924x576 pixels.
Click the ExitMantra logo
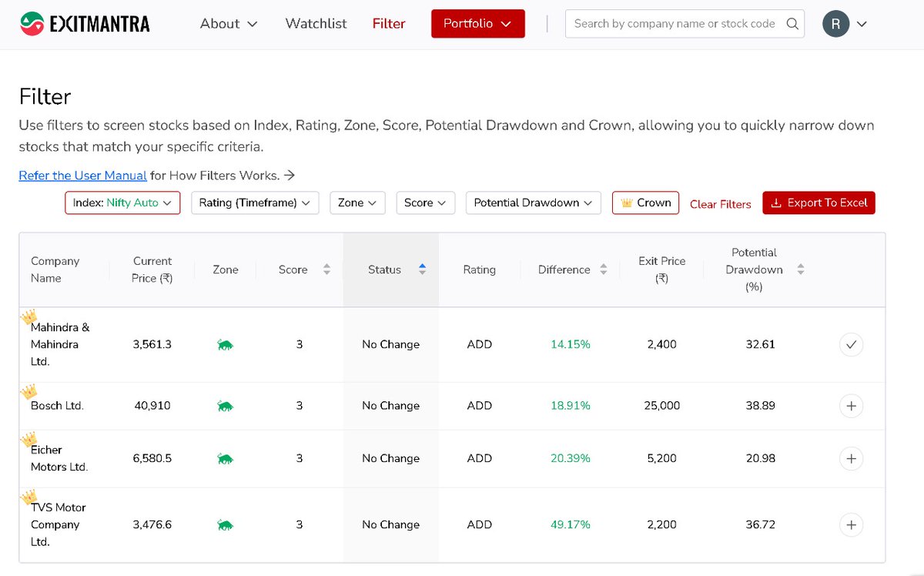click(x=85, y=24)
